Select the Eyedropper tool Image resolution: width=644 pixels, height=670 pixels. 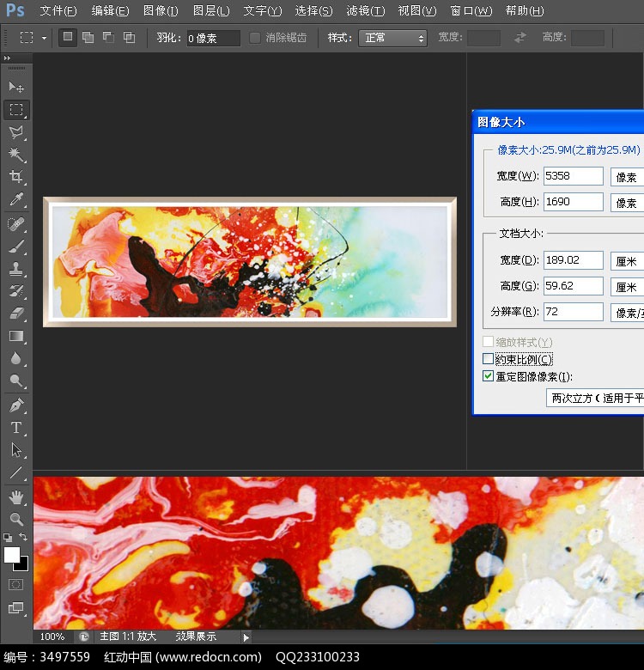coord(16,199)
